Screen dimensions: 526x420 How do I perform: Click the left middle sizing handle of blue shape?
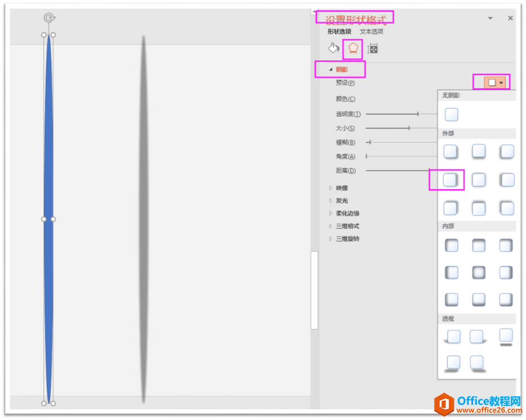click(44, 219)
